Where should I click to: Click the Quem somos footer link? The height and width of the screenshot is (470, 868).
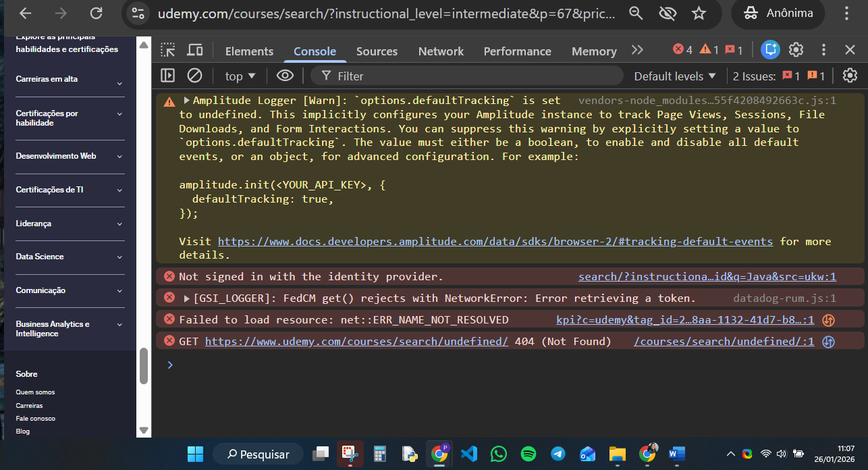(36, 392)
